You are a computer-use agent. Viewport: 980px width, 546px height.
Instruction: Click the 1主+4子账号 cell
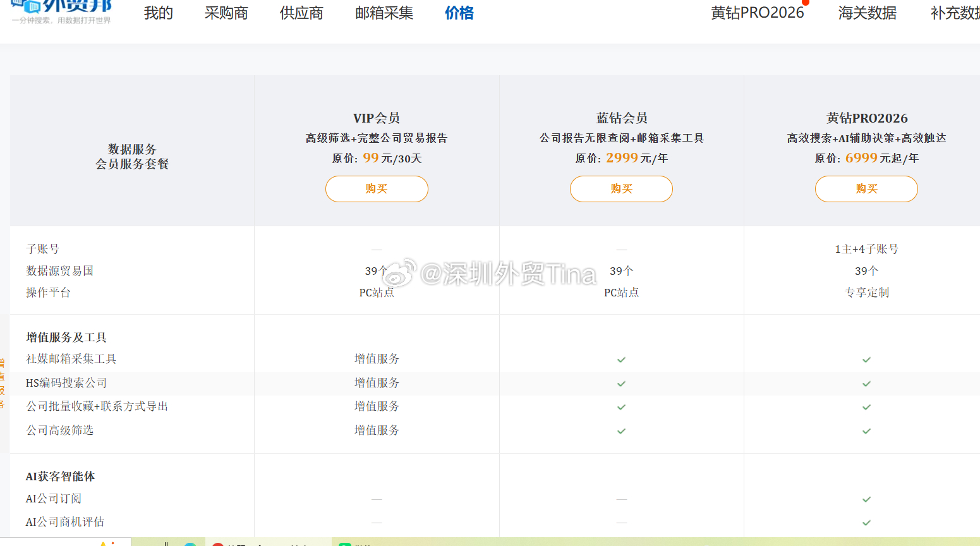(867, 249)
